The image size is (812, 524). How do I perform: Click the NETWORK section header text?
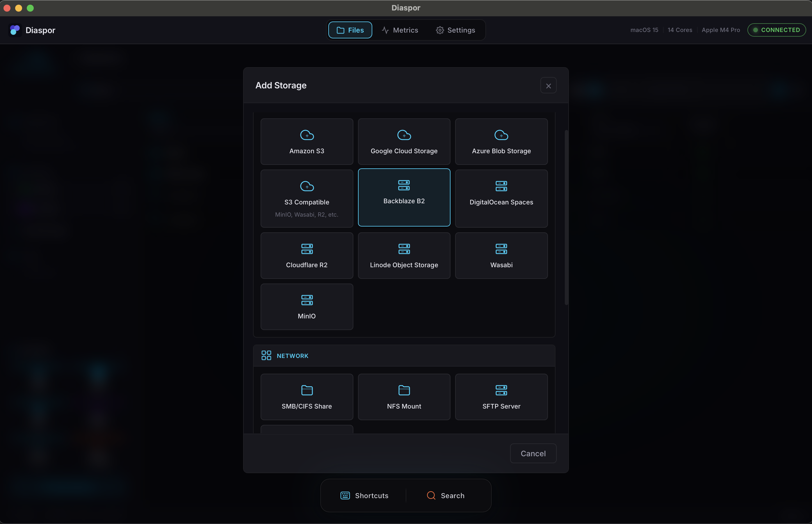(292, 356)
